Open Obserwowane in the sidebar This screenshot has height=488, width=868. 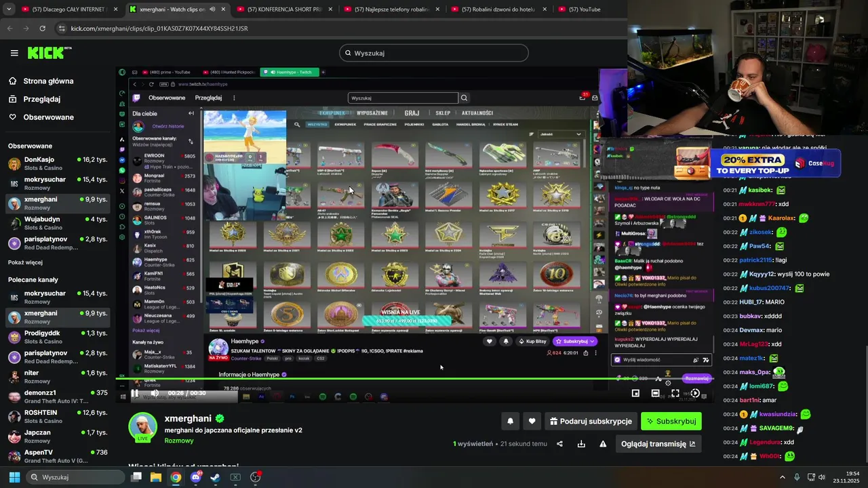click(41, 117)
